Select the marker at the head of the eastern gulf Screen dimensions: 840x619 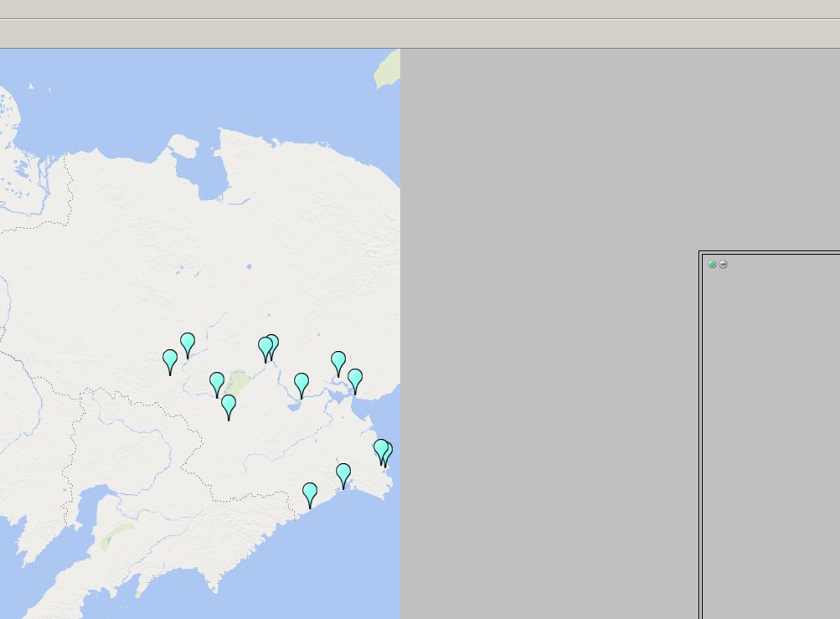click(354, 379)
